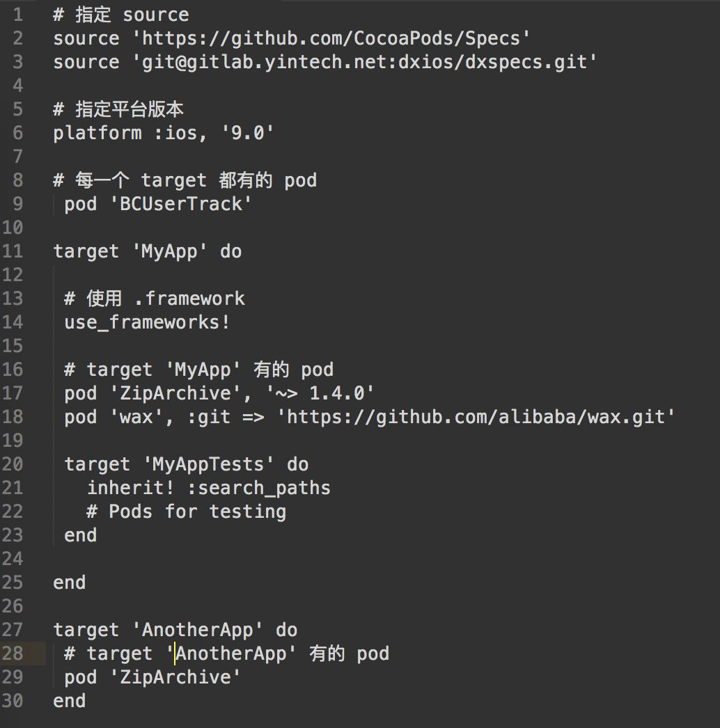Click the 'ZipArchive' pod on line 29
This screenshot has height=728, width=720.
pos(175,677)
